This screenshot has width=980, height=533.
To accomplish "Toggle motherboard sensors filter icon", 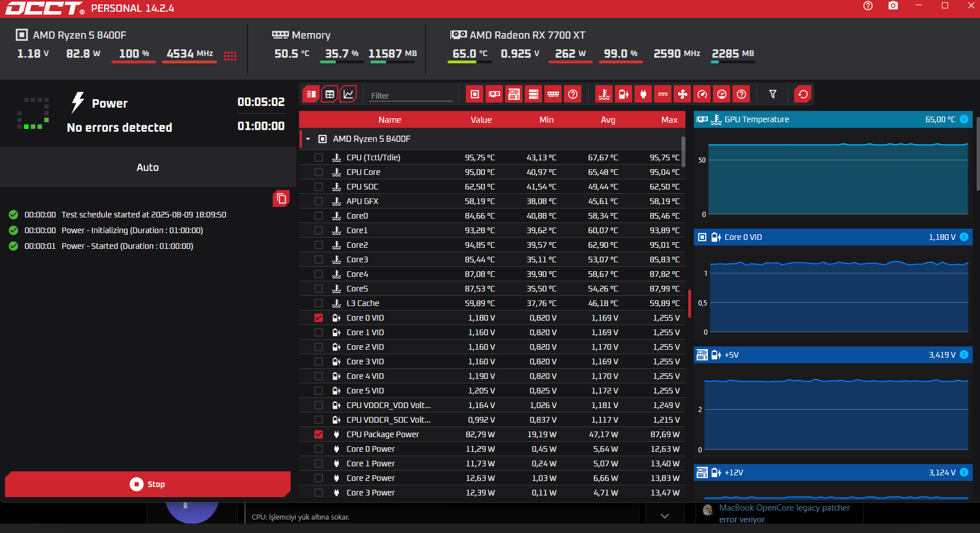I will [514, 94].
